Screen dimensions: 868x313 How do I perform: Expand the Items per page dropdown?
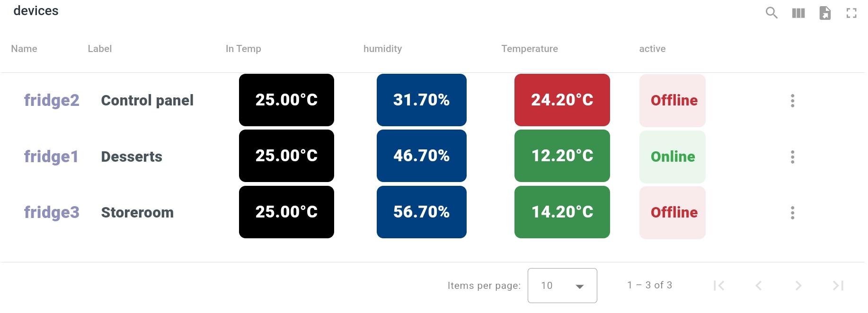pos(562,286)
